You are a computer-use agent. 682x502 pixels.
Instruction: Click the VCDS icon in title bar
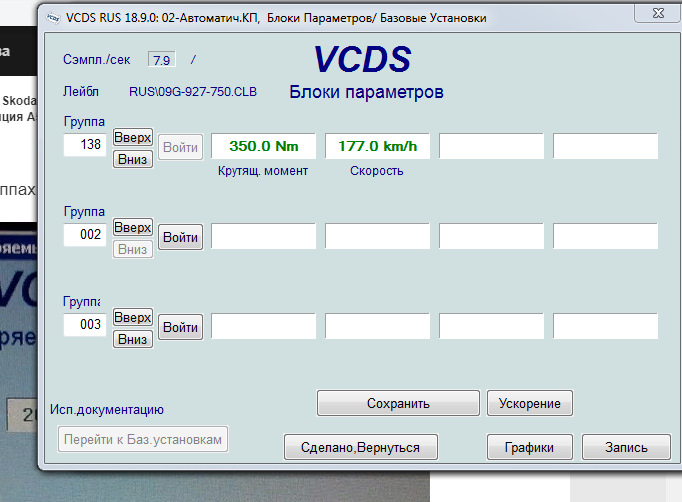pos(53,18)
